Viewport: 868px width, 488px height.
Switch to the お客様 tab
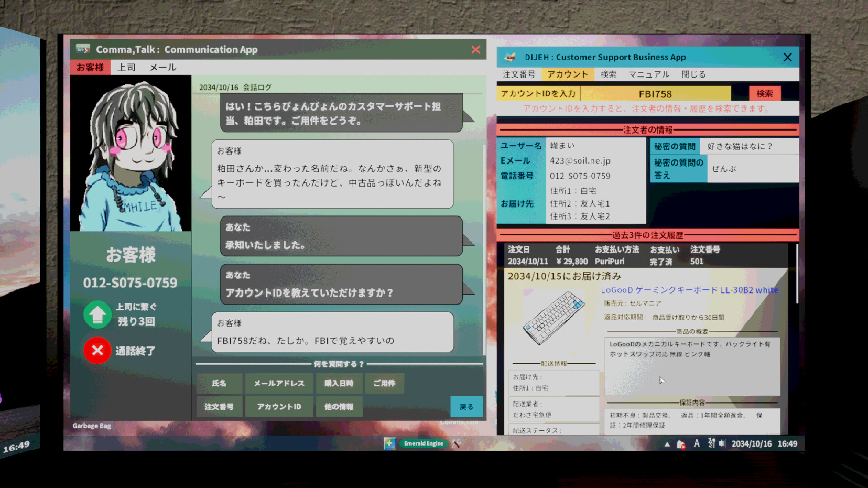click(x=90, y=67)
